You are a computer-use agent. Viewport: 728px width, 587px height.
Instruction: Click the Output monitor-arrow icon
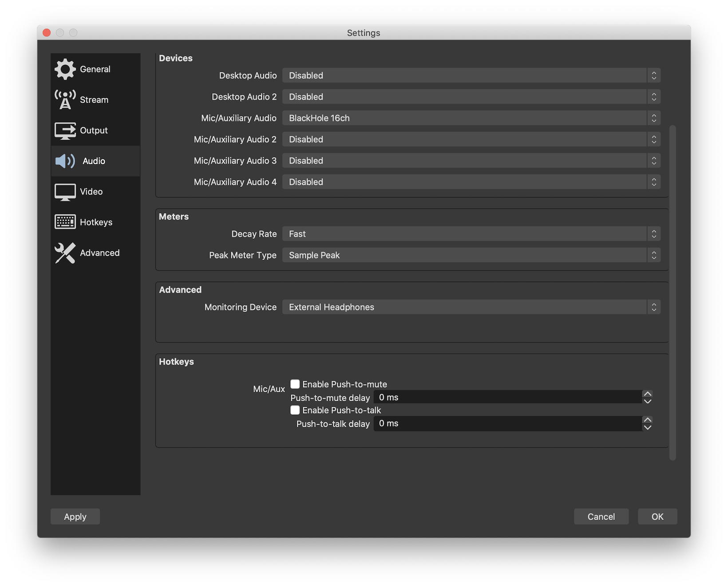tap(65, 130)
